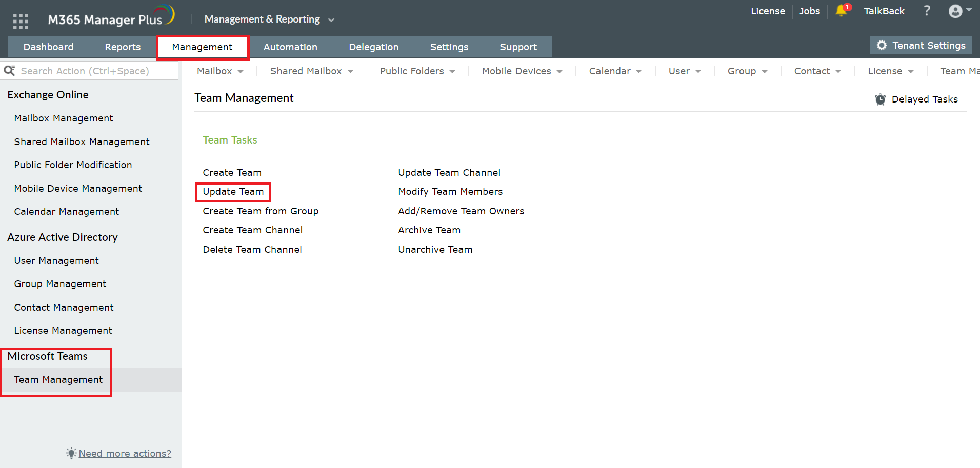Open the Delete Team Channel task
The width and height of the screenshot is (980, 468).
click(x=252, y=250)
